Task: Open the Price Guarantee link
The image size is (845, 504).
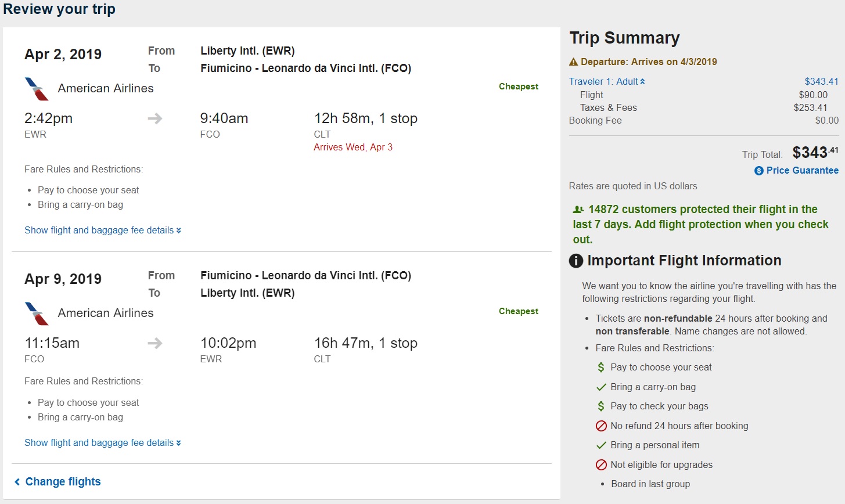Action: point(802,171)
